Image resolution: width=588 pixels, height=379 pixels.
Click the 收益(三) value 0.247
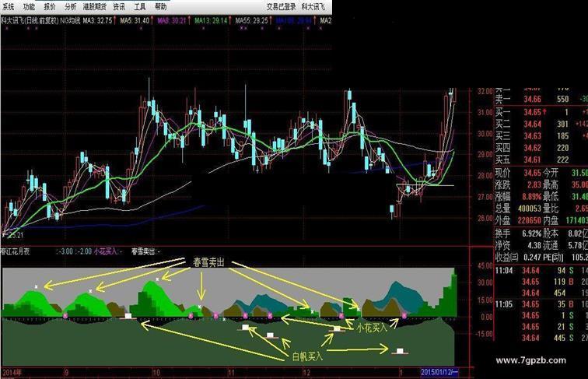532,258
